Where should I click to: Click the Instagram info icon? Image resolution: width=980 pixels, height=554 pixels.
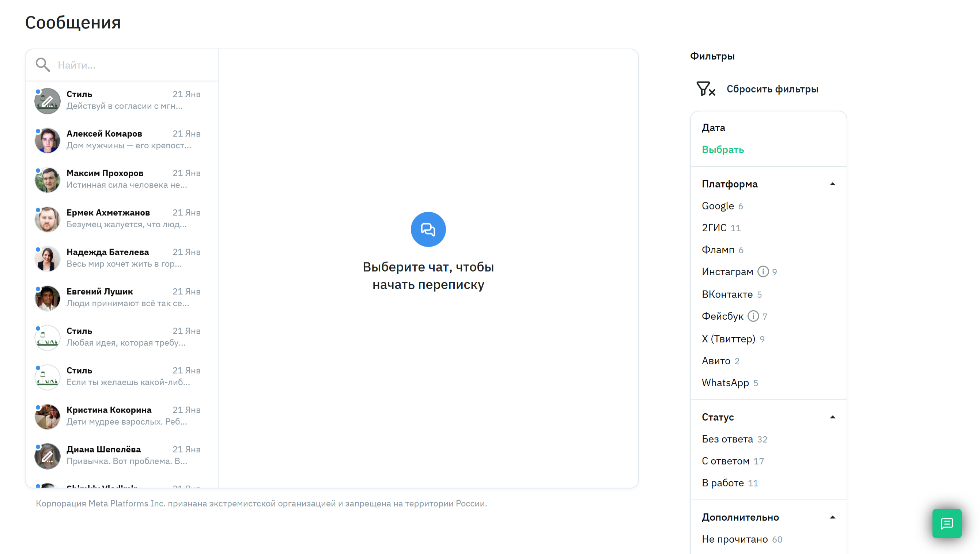click(763, 272)
